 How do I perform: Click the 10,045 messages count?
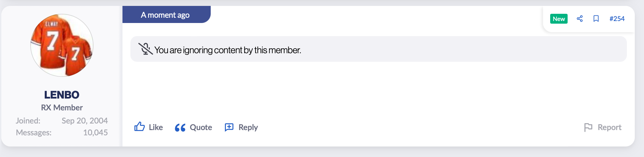click(95, 132)
